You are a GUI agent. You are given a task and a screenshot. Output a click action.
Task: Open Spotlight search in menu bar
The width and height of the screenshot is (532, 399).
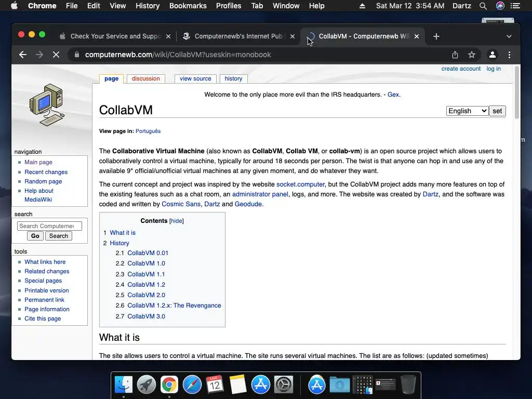click(483, 6)
